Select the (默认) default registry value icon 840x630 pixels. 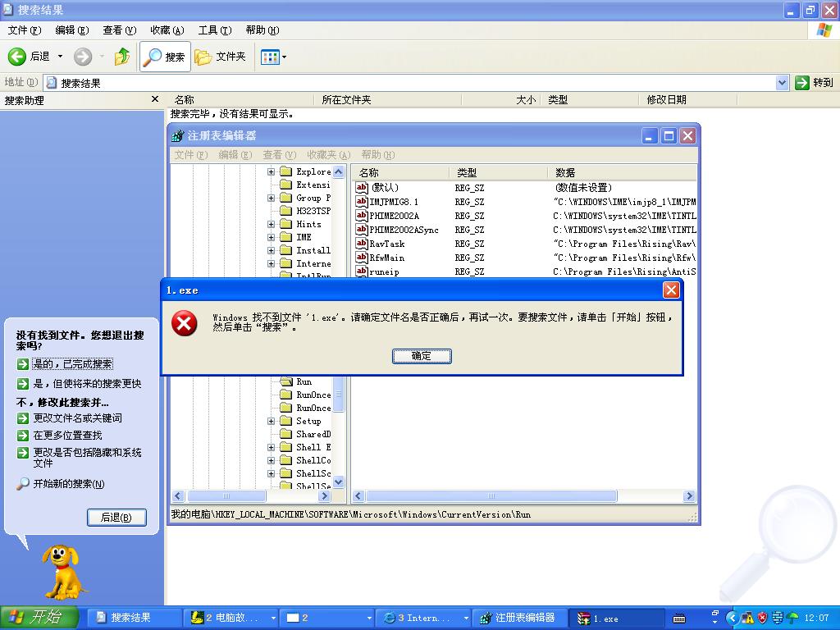point(362,188)
